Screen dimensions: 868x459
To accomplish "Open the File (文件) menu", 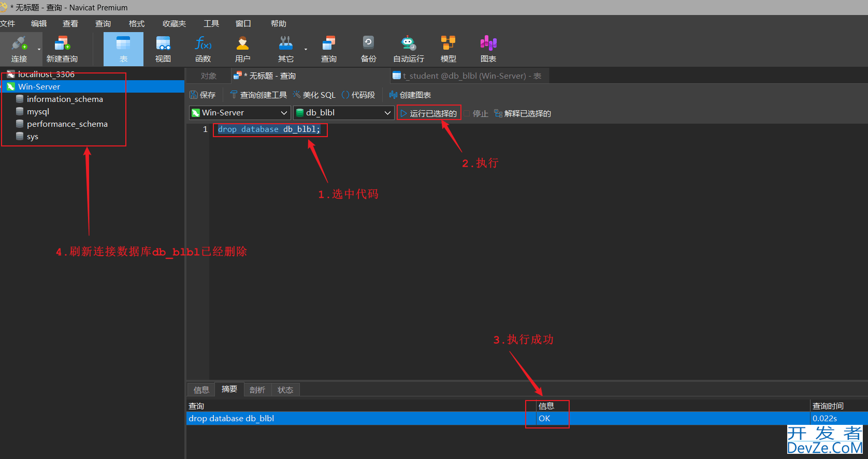I will coord(8,23).
